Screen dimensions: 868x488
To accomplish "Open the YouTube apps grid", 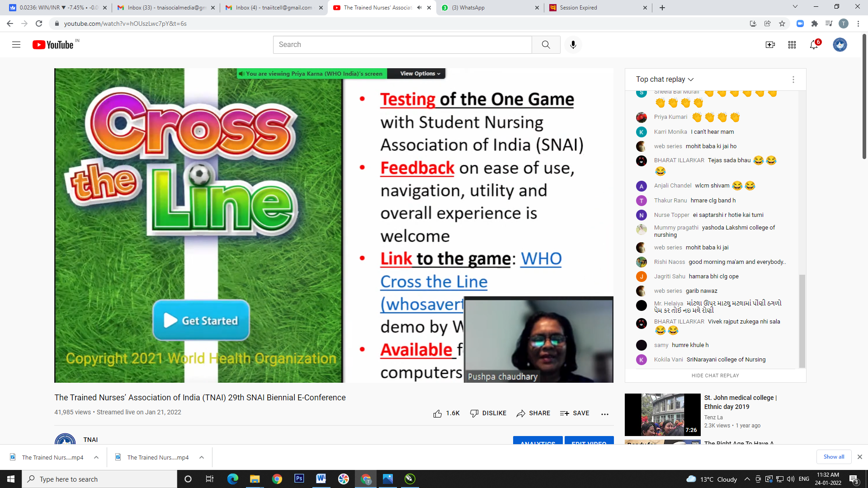I will pos(792,45).
